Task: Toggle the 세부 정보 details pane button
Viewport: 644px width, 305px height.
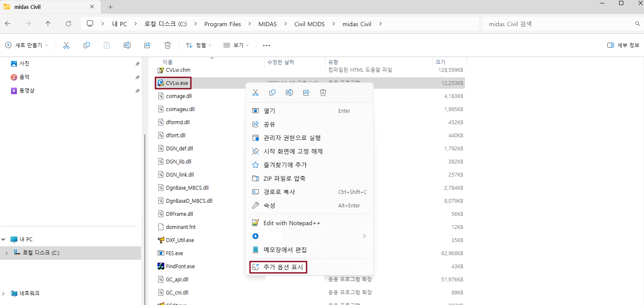Action: point(623,45)
